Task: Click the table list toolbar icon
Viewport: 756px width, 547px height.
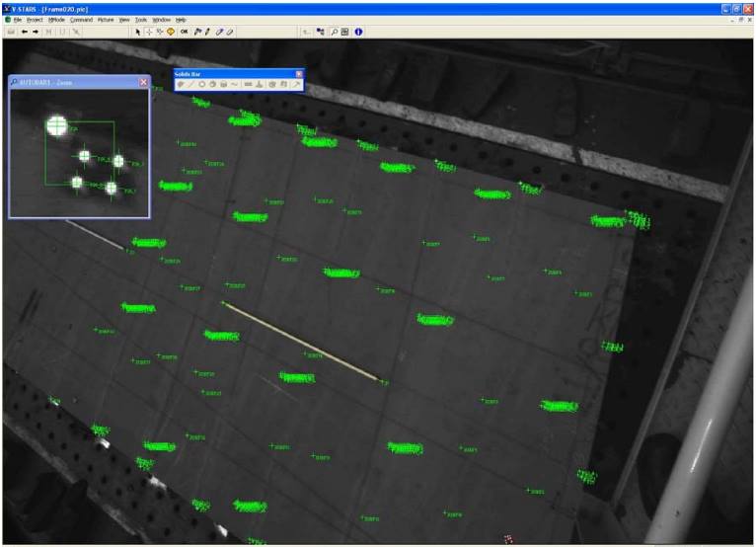Action: pyautogui.click(x=344, y=32)
